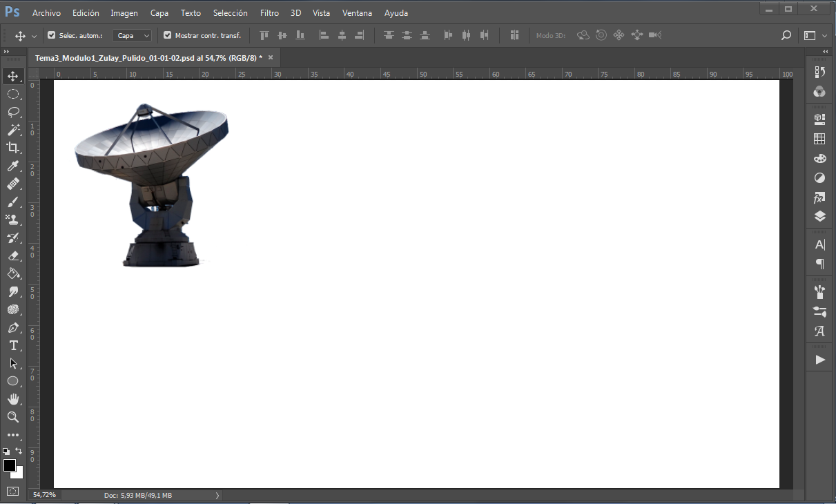Toggle Quick Mask mode at toolbar bottom
Screen dimensions: 836x504
pos(13,491)
